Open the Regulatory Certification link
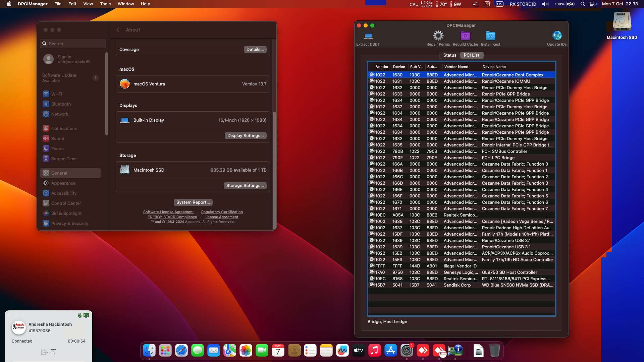 [x=222, y=212]
